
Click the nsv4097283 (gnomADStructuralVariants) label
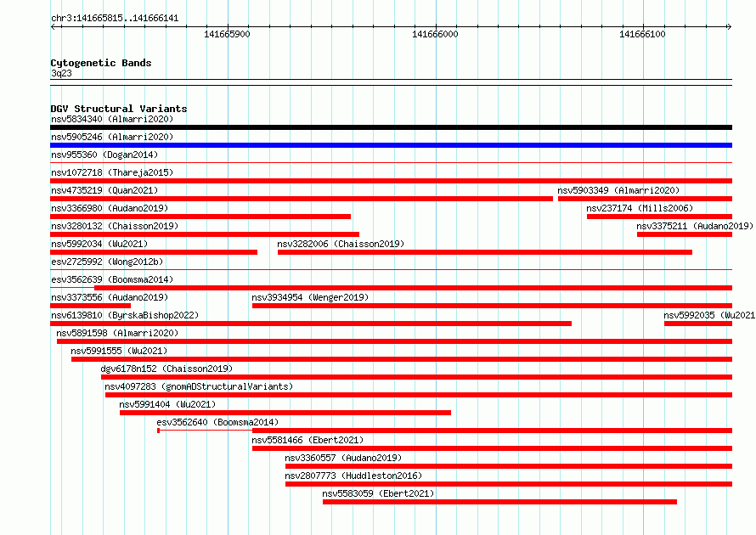coord(199,386)
